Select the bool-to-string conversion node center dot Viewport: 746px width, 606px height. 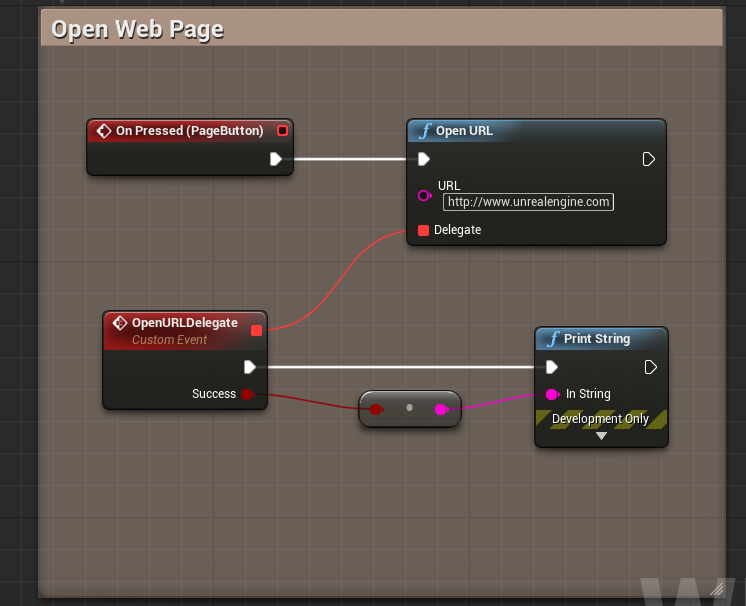[x=410, y=408]
